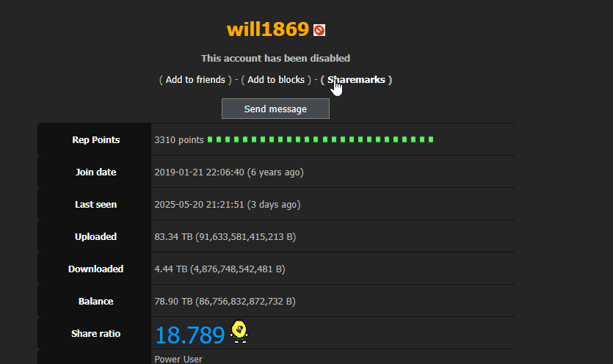Select the '3310 points' text
The width and height of the screenshot is (613, 364).
(179, 140)
